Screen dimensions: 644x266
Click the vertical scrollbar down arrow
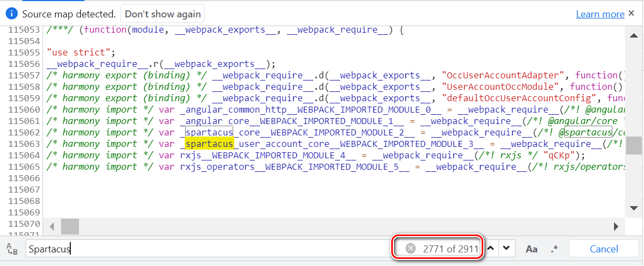[x=634, y=208]
